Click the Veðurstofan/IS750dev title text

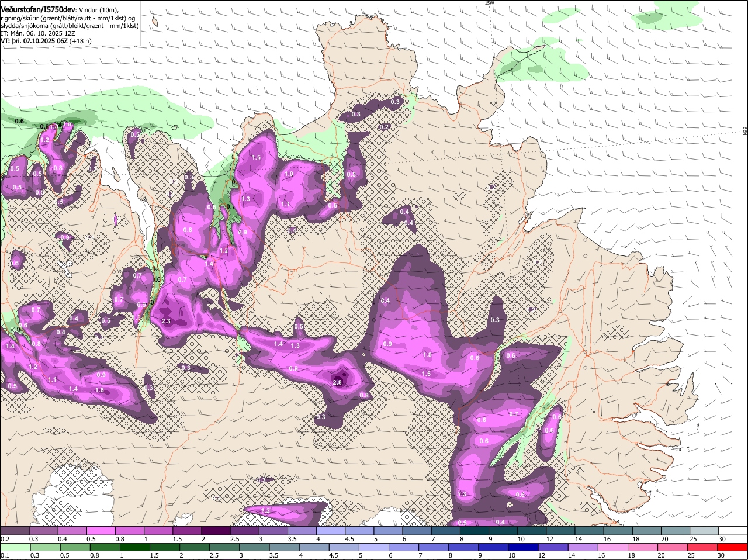coord(38,9)
